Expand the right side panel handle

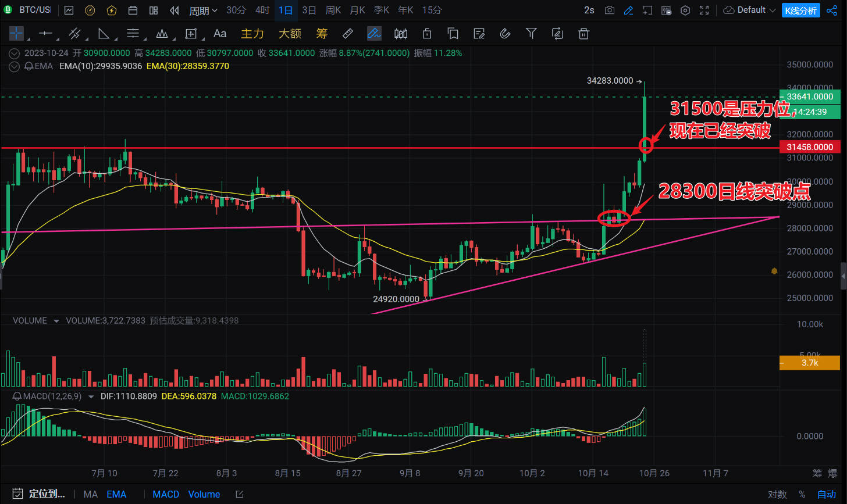point(844,276)
